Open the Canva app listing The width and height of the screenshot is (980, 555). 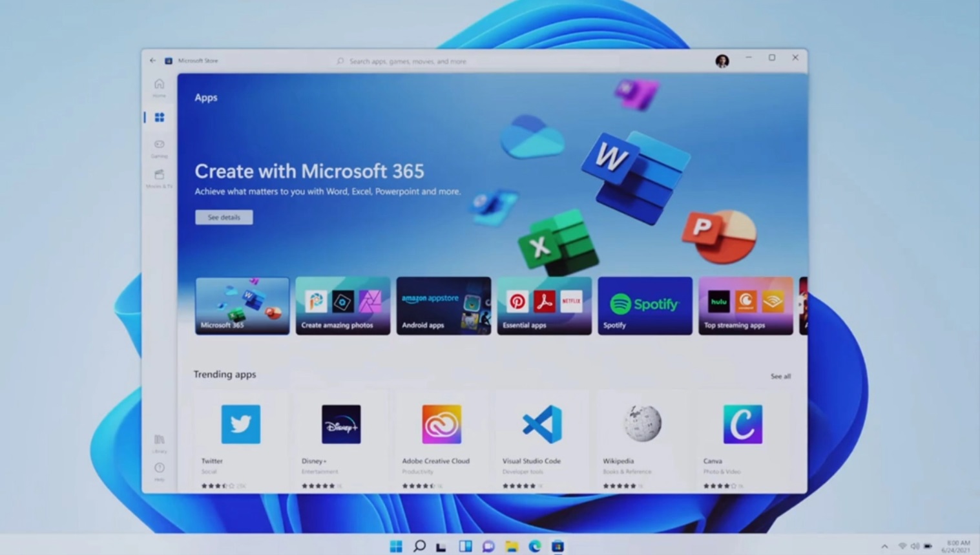(742, 439)
